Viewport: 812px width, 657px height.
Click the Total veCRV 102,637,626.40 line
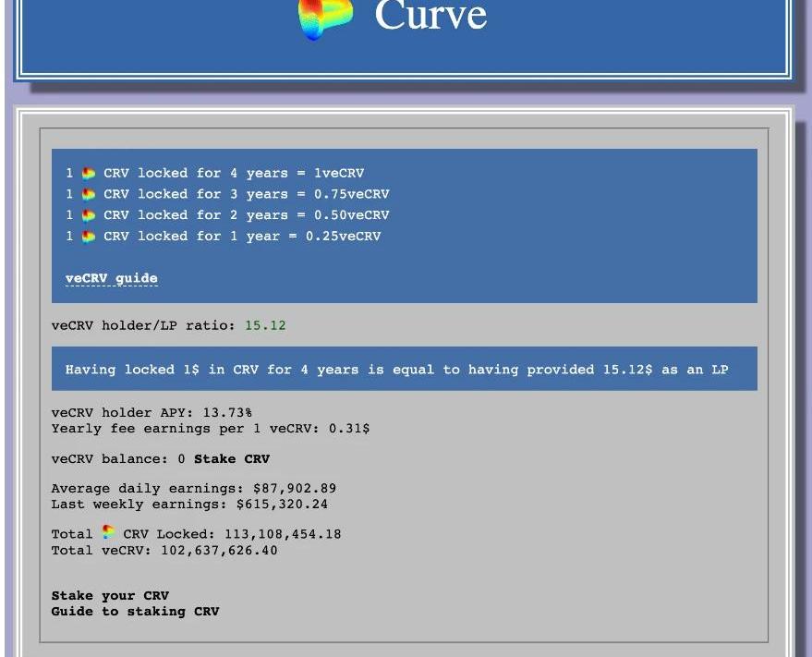tap(164, 550)
